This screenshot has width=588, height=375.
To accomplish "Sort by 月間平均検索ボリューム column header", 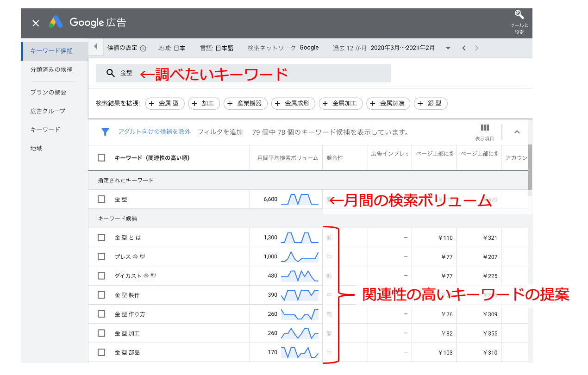I will coord(288,158).
